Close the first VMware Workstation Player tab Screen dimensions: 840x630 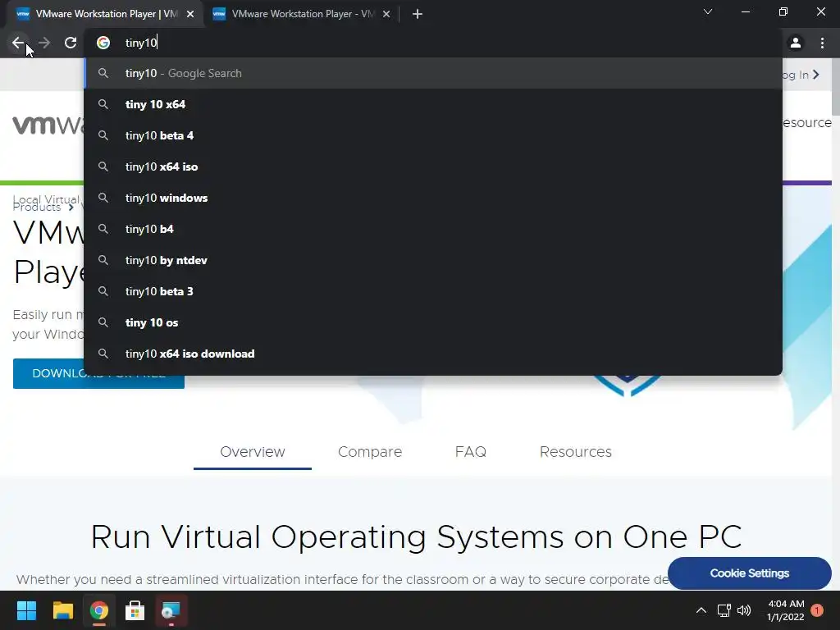click(190, 14)
